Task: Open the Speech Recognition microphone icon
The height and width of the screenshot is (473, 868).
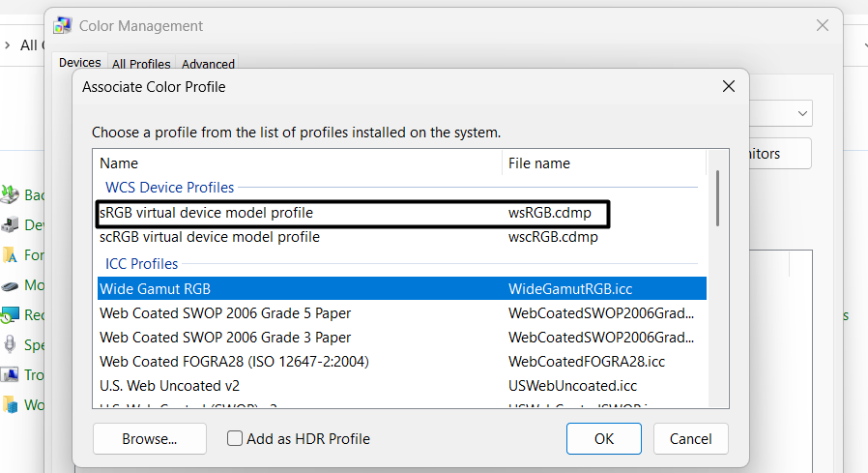Action: coord(10,345)
